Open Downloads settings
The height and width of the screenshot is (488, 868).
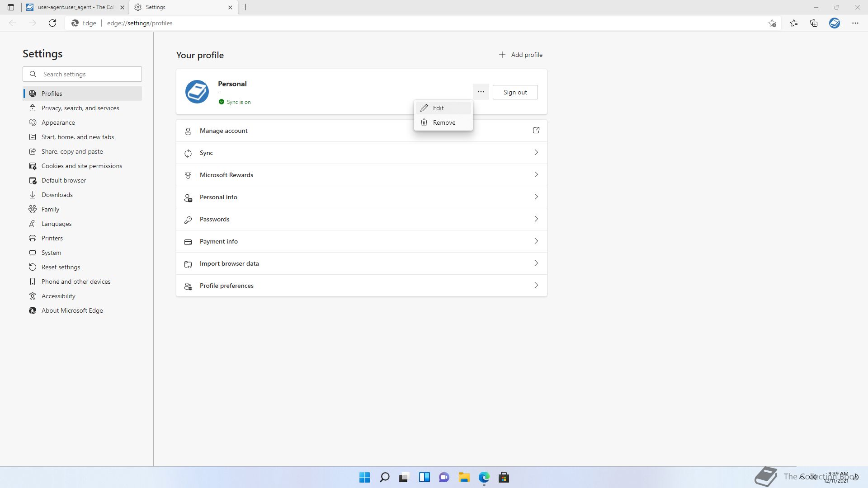pyautogui.click(x=82, y=195)
